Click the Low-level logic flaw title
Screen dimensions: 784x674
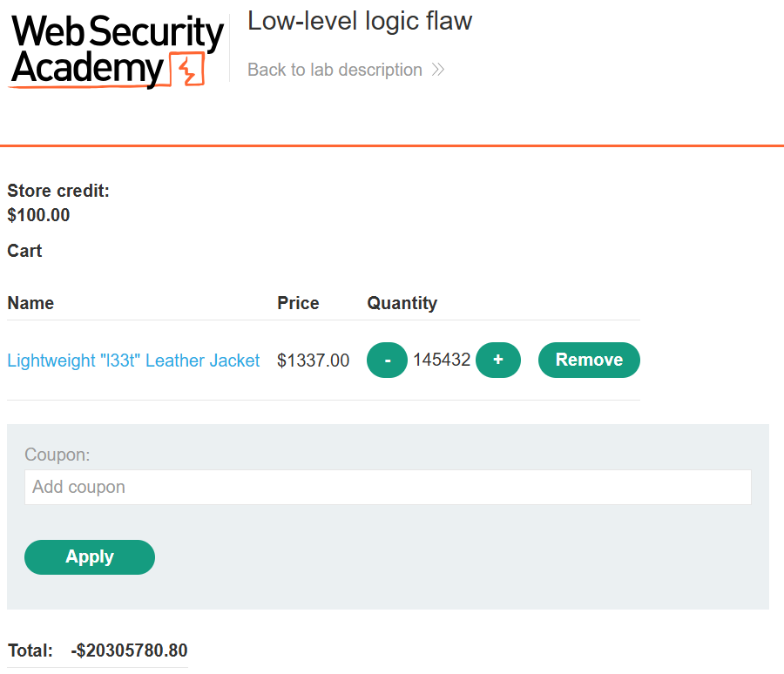pos(360,22)
